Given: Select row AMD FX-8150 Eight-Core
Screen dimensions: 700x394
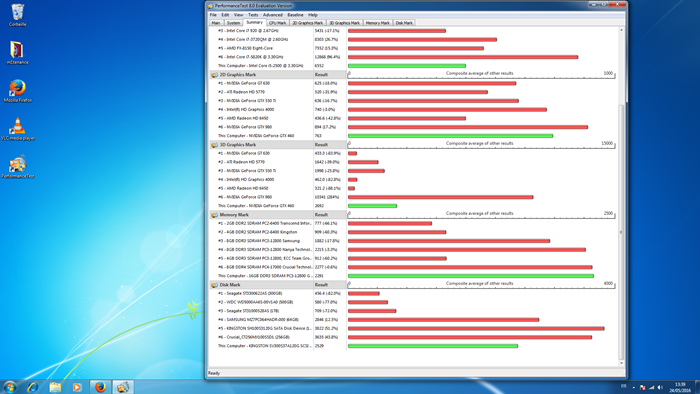Looking at the screenshot, I should (412, 48).
